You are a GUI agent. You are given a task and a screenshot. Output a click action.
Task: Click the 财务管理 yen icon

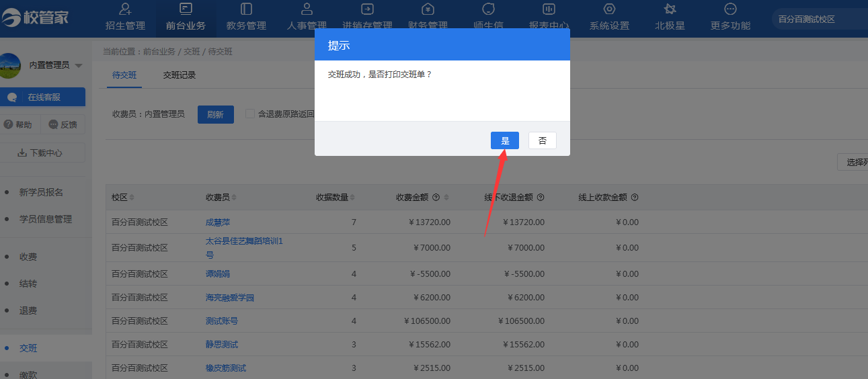tap(428, 9)
